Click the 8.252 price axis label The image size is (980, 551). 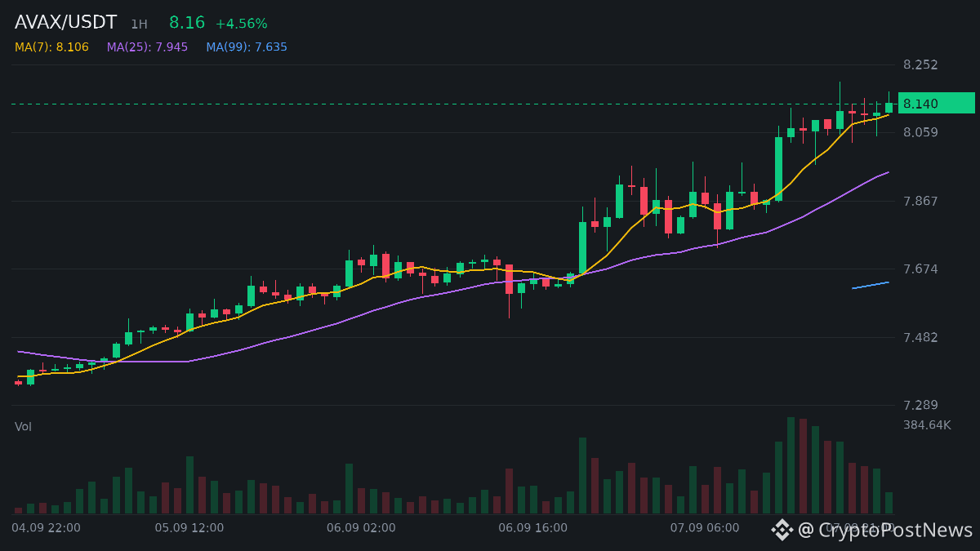click(x=920, y=65)
